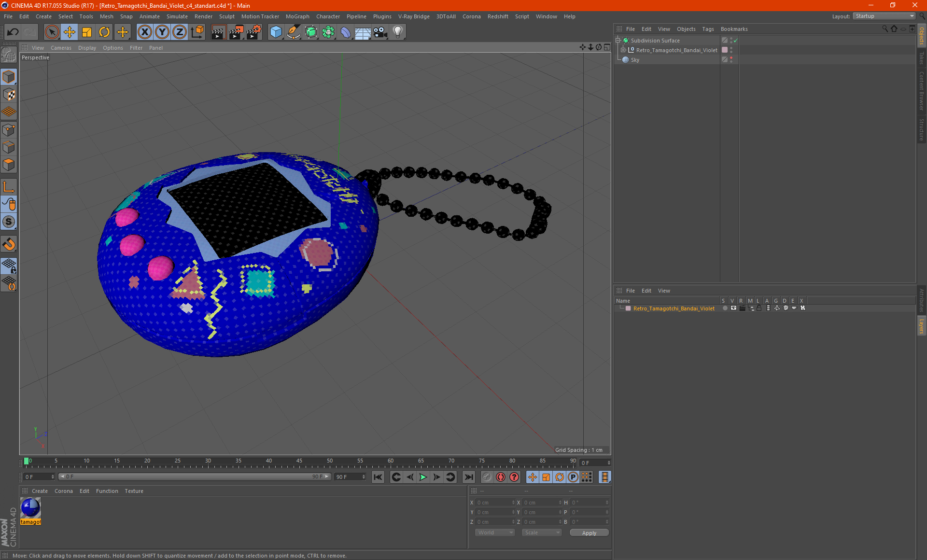Toggle Subdivision Surface enable checkmark
This screenshot has height=560, width=927.
pyautogui.click(x=735, y=41)
